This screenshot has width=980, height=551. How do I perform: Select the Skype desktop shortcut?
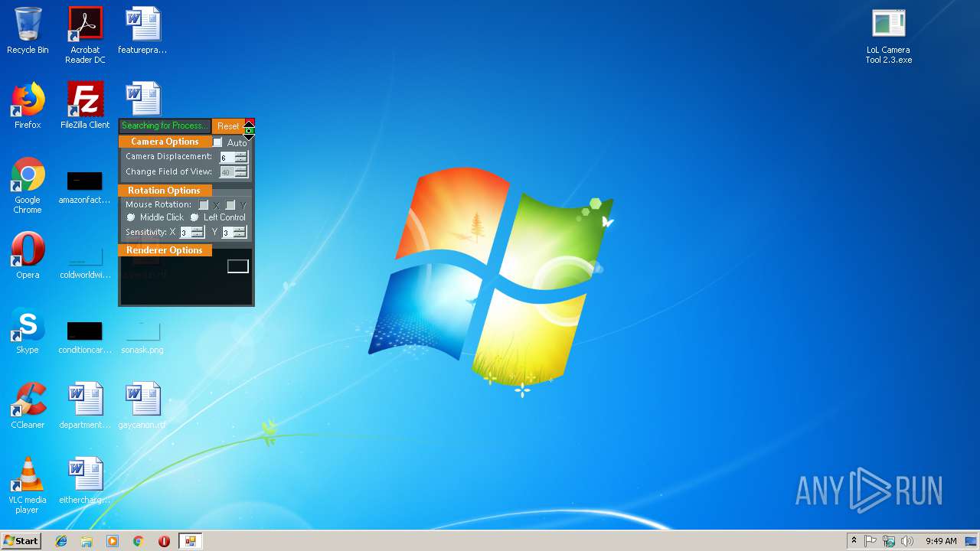click(x=28, y=331)
